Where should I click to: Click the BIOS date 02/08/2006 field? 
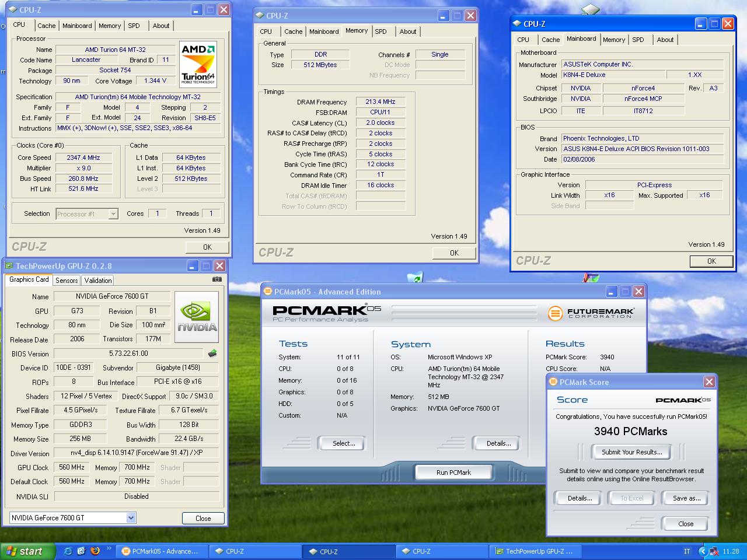tap(642, 159)
